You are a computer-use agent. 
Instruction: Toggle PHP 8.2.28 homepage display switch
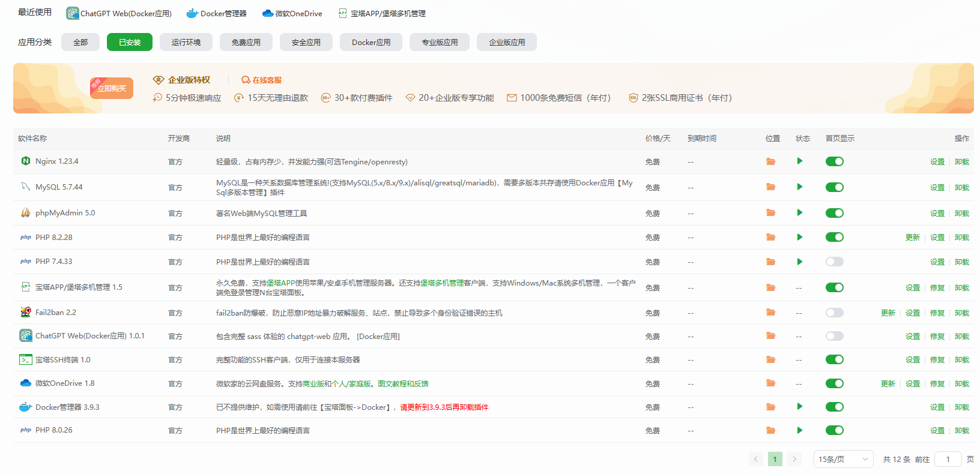point(835,237)
